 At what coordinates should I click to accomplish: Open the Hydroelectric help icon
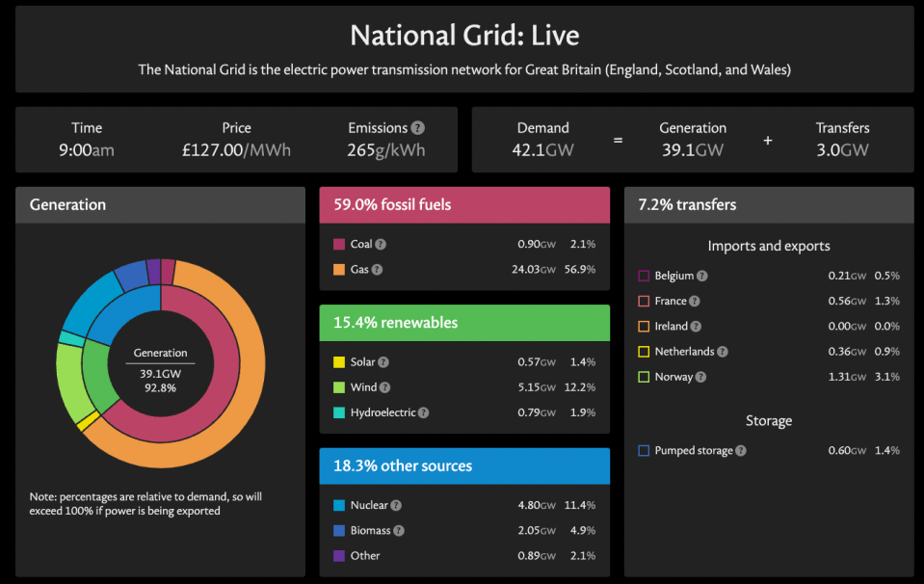424,412
